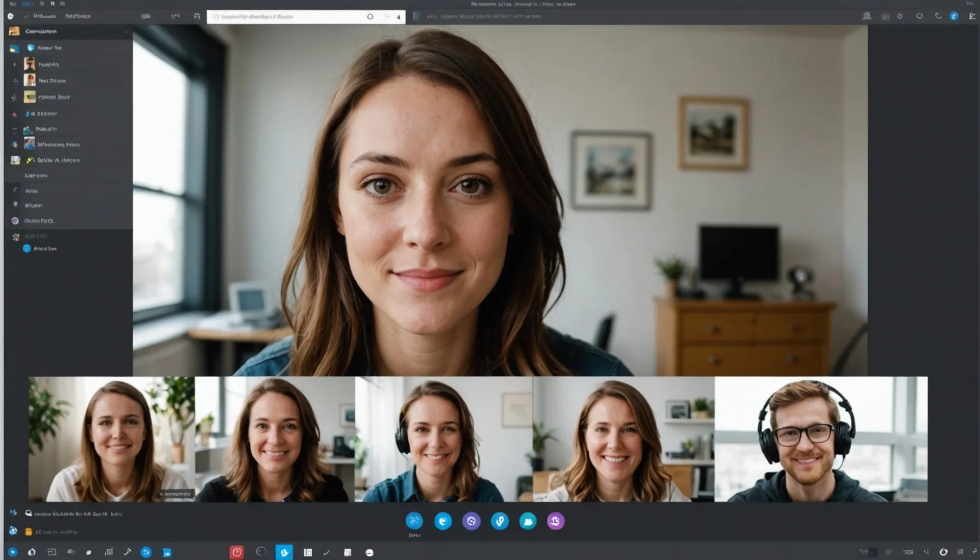Click the purple round button in call controls
Viewport: 980px width, 560px height.
[471, 521]
